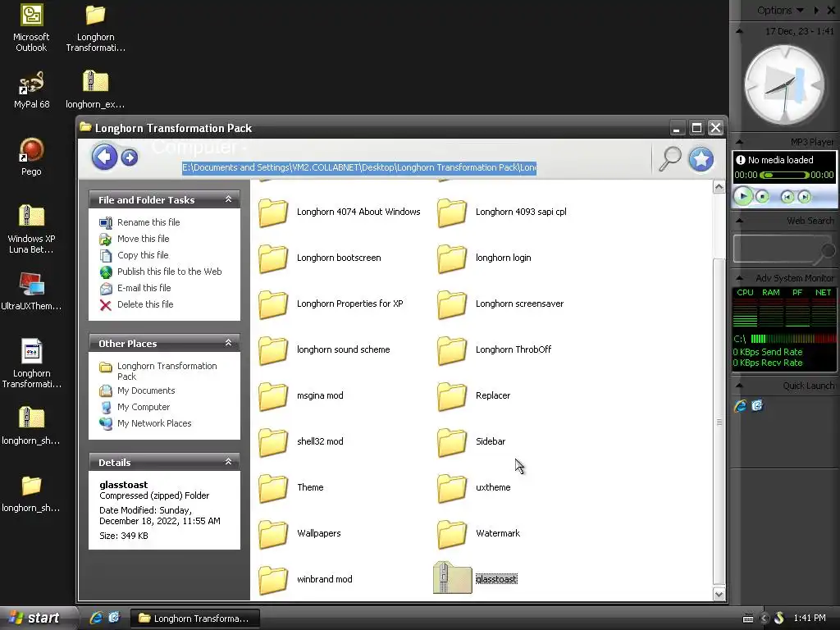Advance to next sidebar page arrow
The width and height of the screenshot is (840, 630).
(816, 10)
